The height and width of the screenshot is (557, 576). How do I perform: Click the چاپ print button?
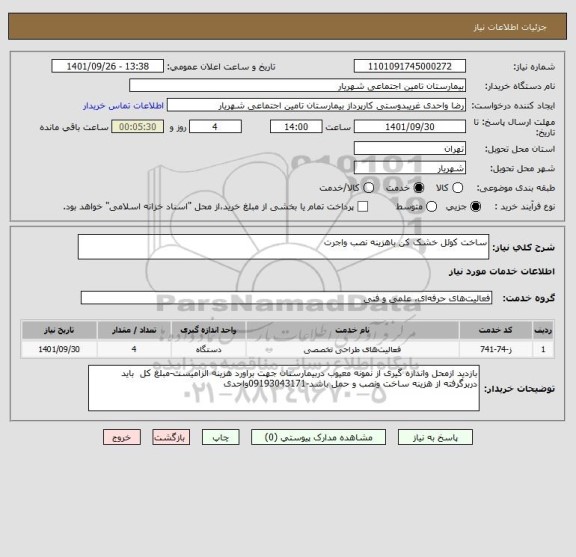220,437
